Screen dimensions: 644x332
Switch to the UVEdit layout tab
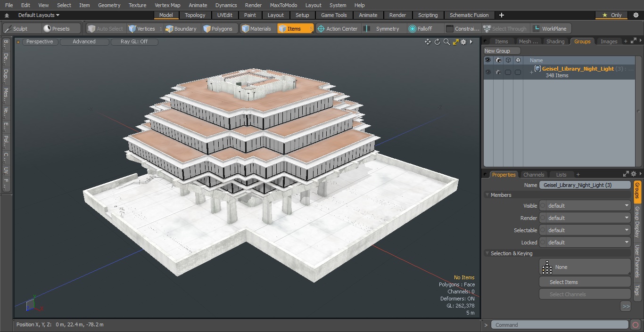[x=225, y=15]
